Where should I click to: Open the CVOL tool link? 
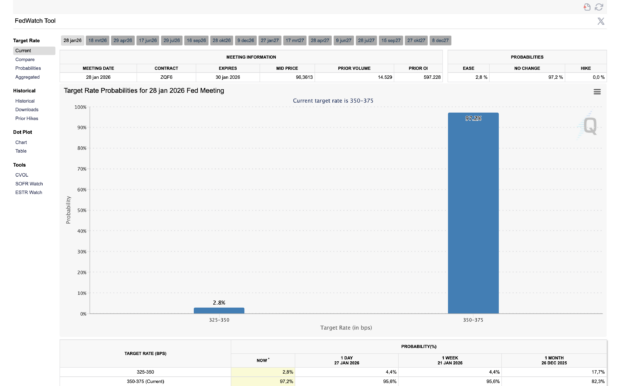[x=22, y=175]
